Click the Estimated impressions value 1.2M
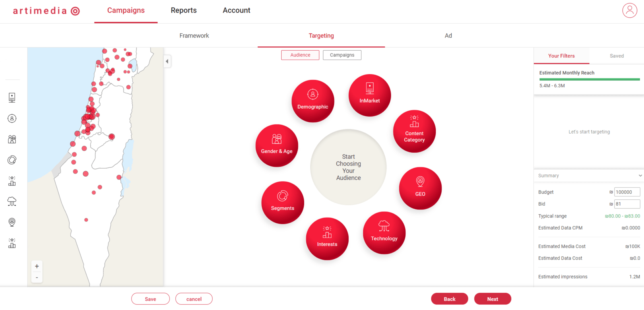Image resolution: width=644 pixels, height=310 pixels. [635, 277]
